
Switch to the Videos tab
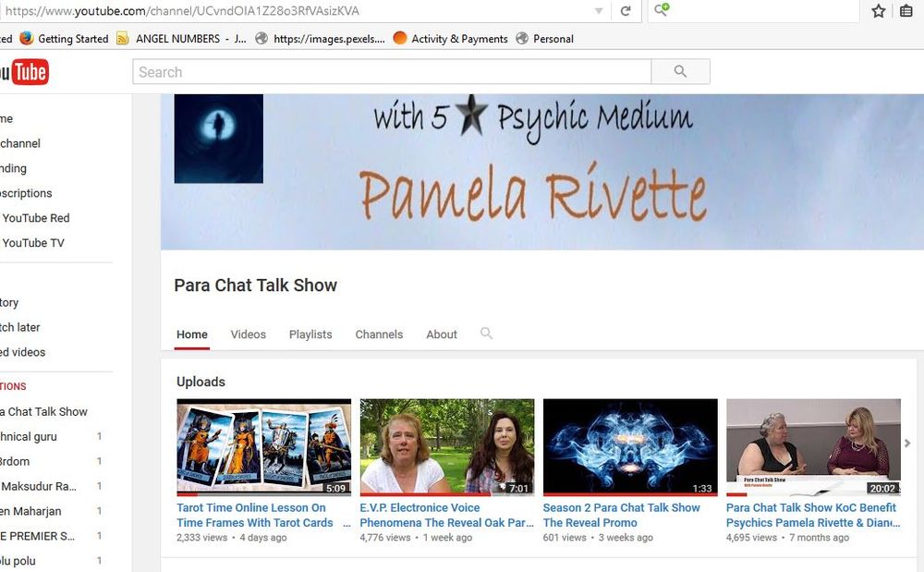click(x=248, y=335)
